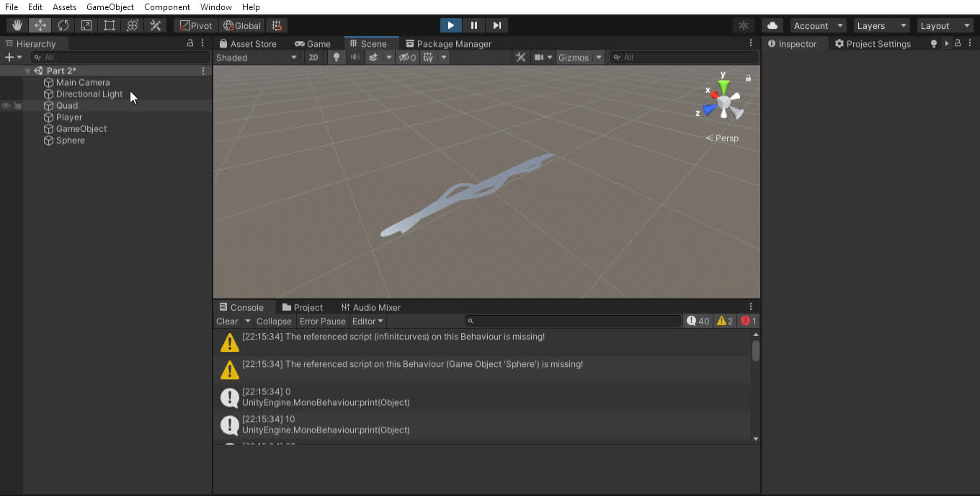Open the Layers dropdown
This screenshot has width=980, height=496.
[x=881, y=25]
